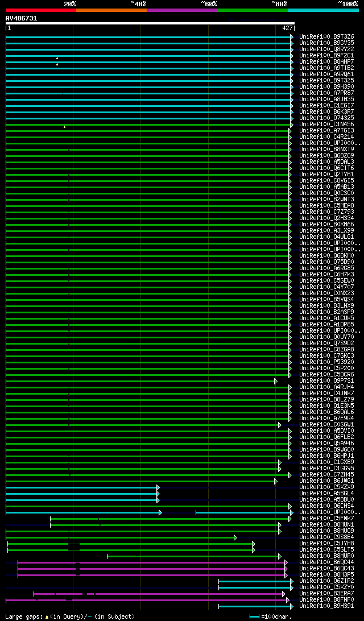364x621 pixels.
Task: Open hit UniRef100_B9GV35
Action: tap(327, 43)
